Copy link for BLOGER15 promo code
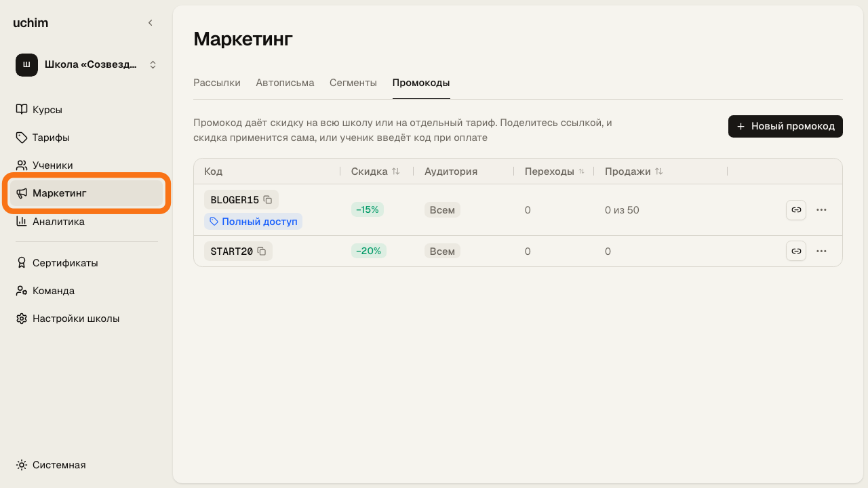Image resolution: width=868 pixels, height=488 pixels. click(796, 210)
